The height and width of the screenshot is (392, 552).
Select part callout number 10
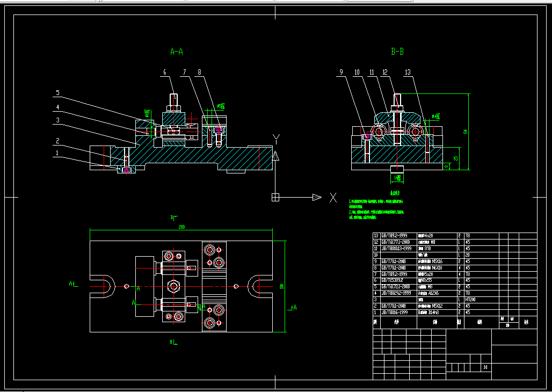[x=357, y=72]
